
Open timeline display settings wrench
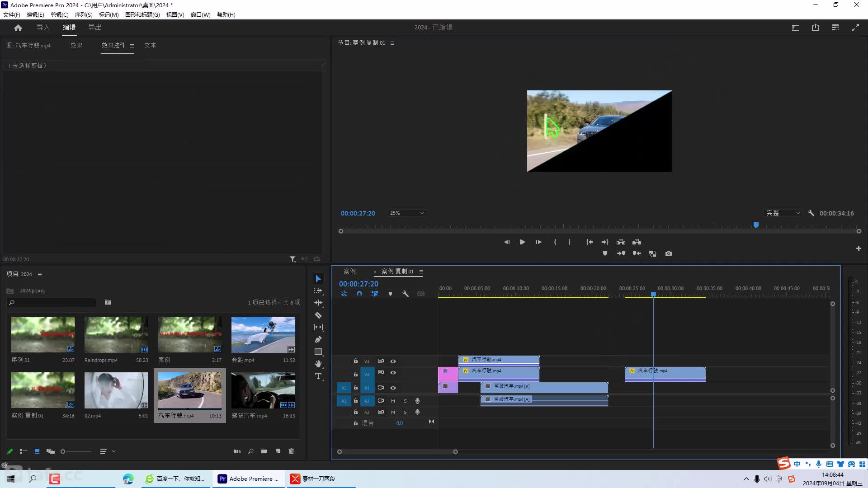(406, 294)
